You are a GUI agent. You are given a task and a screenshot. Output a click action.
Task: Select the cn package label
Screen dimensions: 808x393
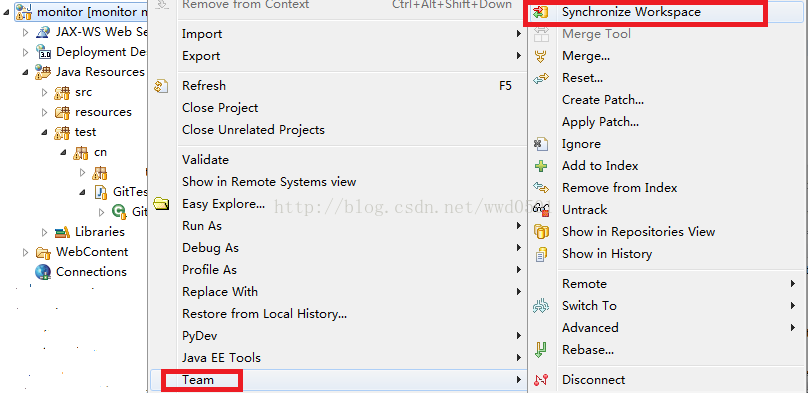tap(100, 152)
